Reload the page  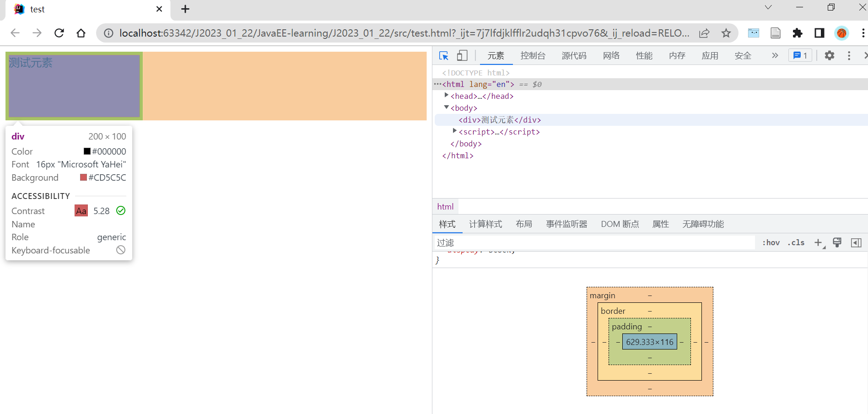pos(59,33)
